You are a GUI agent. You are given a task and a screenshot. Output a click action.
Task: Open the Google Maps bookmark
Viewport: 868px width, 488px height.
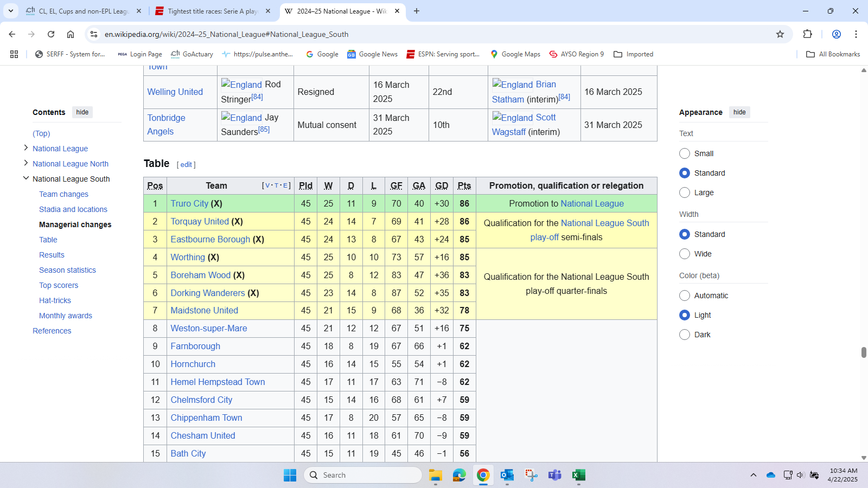click(515, 54)
